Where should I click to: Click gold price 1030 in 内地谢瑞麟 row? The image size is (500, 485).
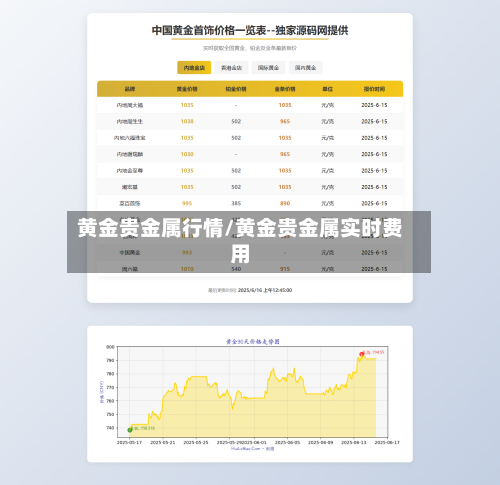pyautogui.click(x=187, y=154)
